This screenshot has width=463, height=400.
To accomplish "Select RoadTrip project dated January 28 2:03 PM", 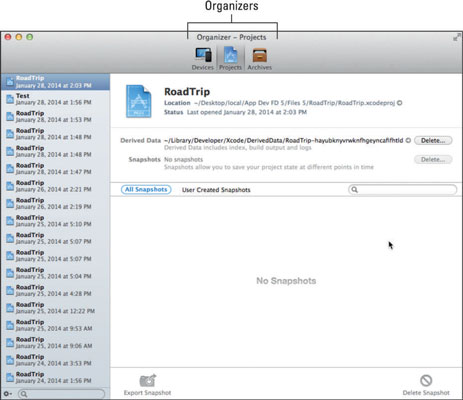I will 55,82.
